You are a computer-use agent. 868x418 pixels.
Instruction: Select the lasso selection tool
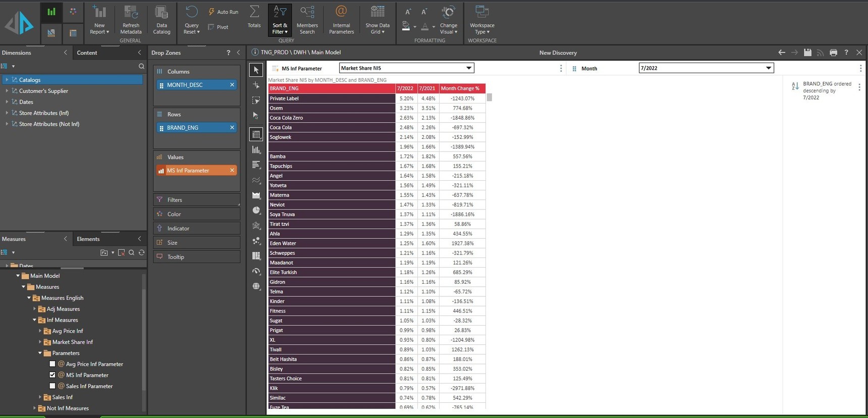pyautogui.click(x=256, y=100)
